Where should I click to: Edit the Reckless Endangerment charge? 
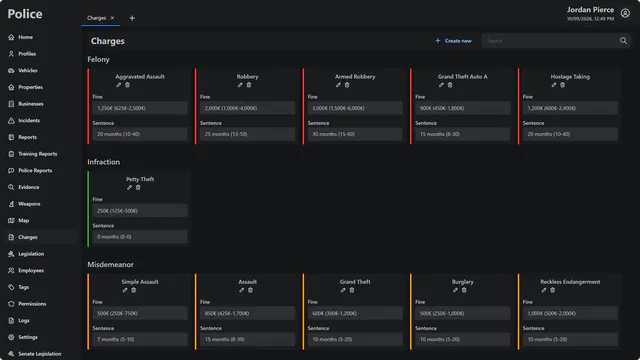tap(544, 290)
